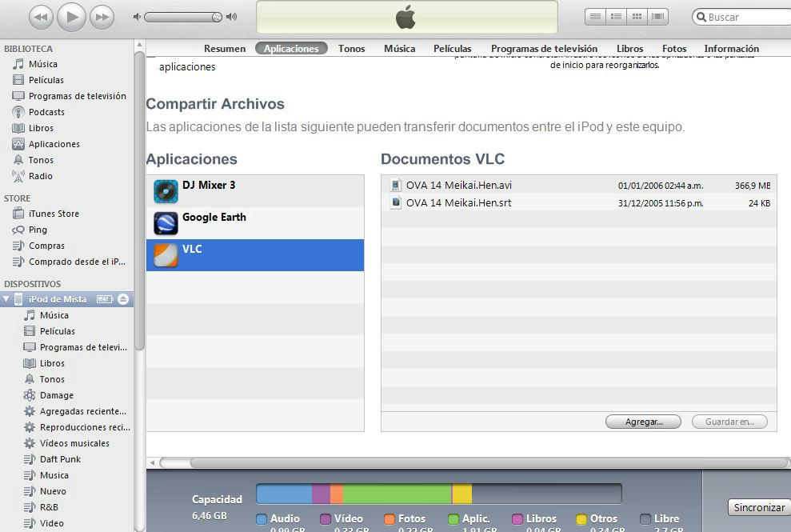
Task: Open the Daft Punk playlist
Action: 60,459
